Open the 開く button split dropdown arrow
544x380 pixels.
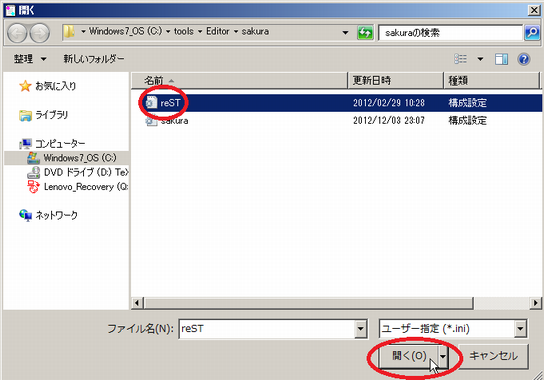tap(443, 356)
